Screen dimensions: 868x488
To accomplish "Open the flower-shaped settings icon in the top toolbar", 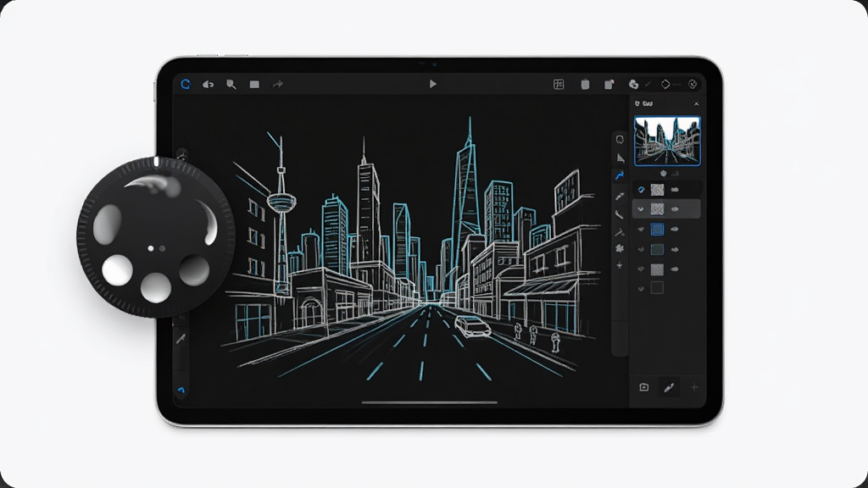I will tap(633, 84).
